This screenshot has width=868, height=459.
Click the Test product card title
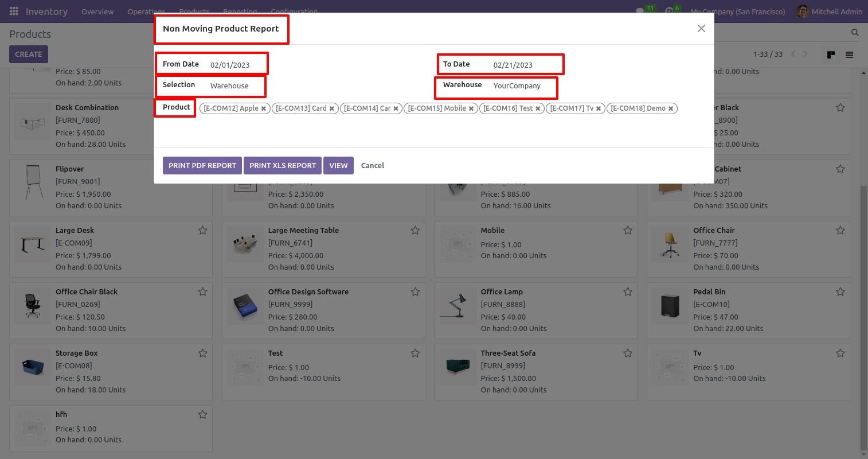(x=275, y=353)
